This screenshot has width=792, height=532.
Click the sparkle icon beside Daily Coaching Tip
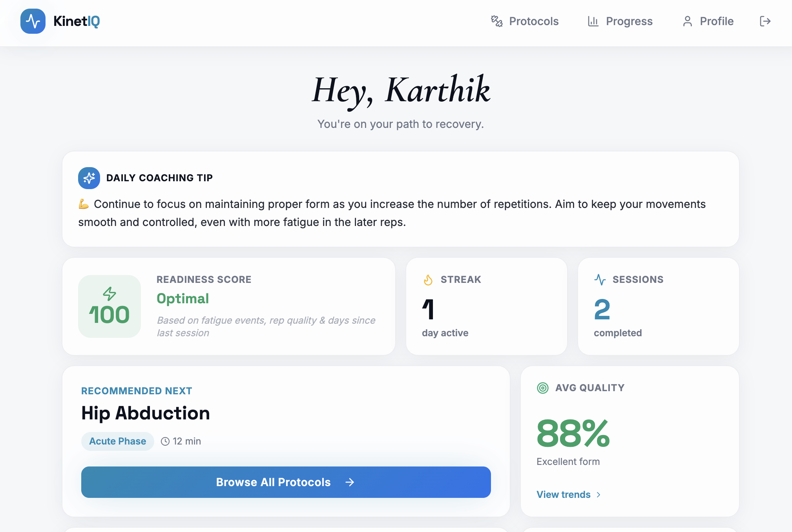click(x=89, y=178)
